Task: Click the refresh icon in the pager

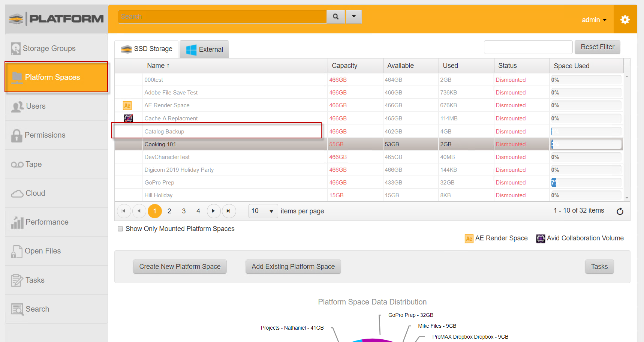Action: 620,211
